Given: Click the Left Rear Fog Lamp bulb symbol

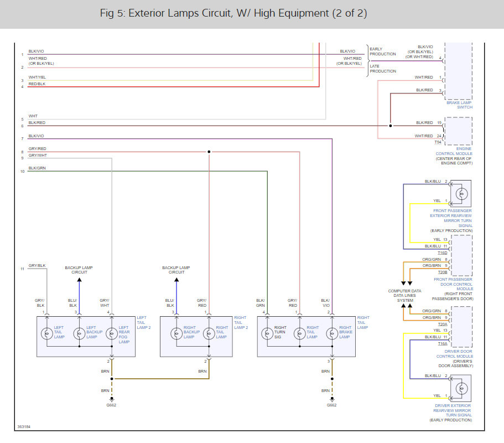Looking at the screenshot, I should (112, 333).
